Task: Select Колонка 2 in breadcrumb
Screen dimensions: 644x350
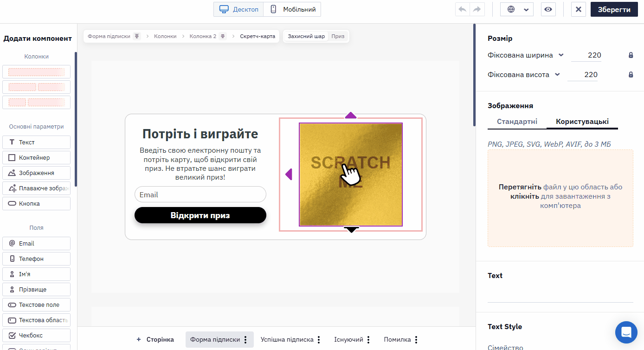Action: click(203, 36)
